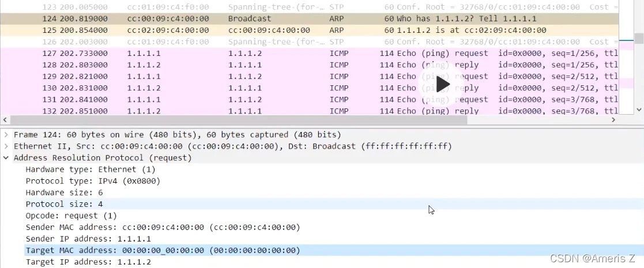Select the Target IP address 1.1.1.2 field
This screenshot has height=268, width=644.
tap(88, 262)
